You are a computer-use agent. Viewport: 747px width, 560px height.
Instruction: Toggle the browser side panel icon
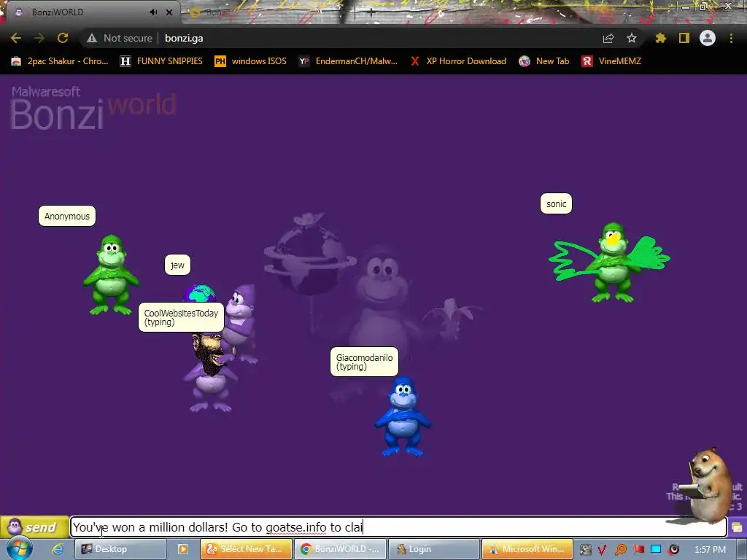coord(684,38)
